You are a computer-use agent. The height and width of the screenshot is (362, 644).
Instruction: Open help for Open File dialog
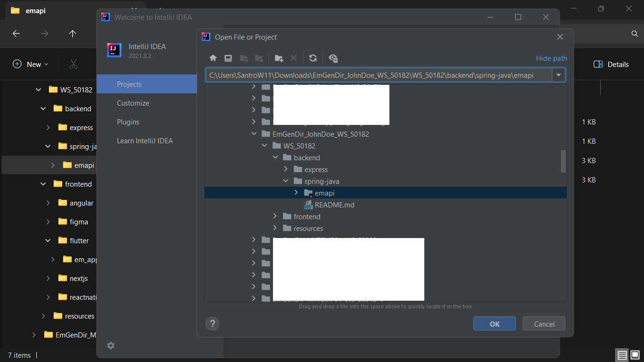[x=212, y=324]
